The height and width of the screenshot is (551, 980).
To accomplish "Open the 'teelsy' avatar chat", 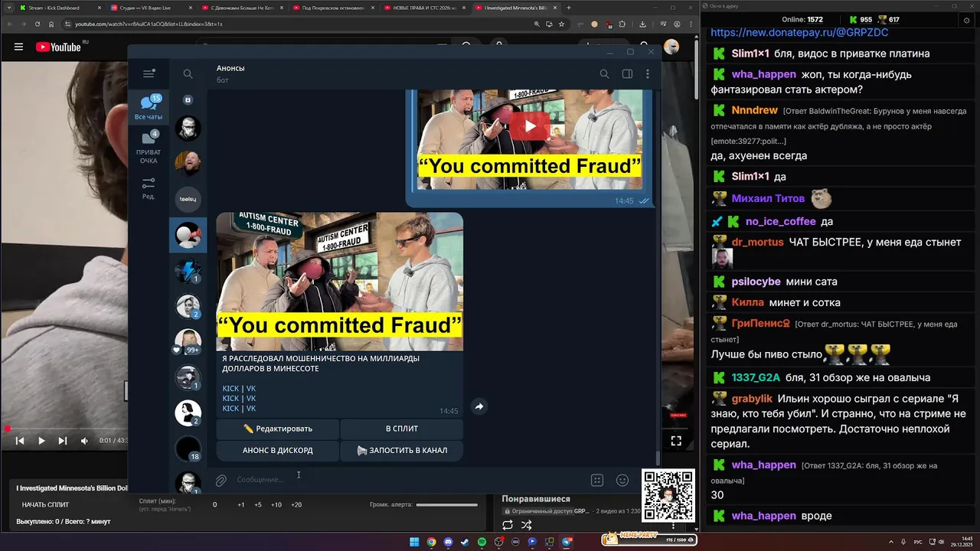I will coord(188,199).
